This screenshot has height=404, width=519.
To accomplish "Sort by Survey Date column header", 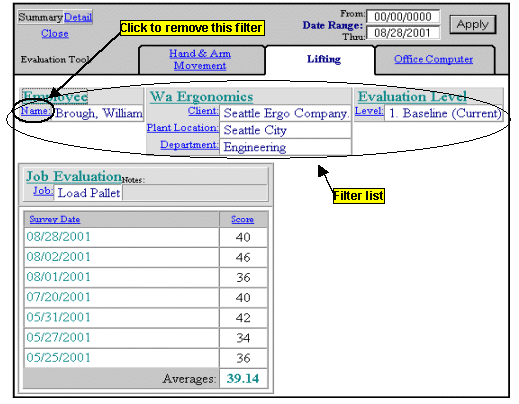I will click(55, 219).
